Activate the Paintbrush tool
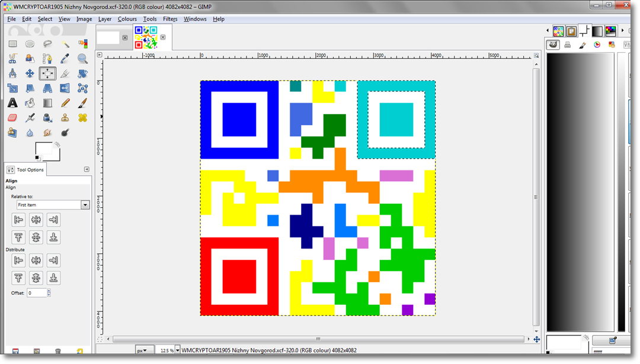Viewport: 640px width, 364px height. (82, 103)
